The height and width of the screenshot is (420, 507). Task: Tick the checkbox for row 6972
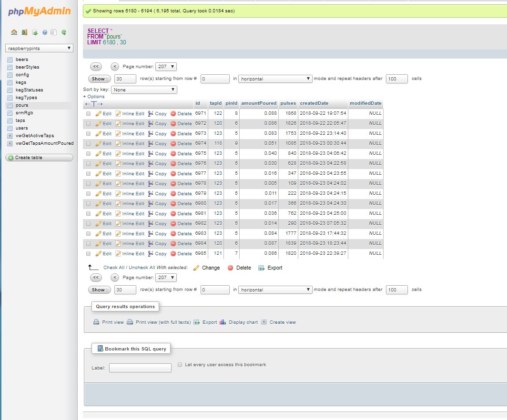pyautogui.click(x=88, y=124)
